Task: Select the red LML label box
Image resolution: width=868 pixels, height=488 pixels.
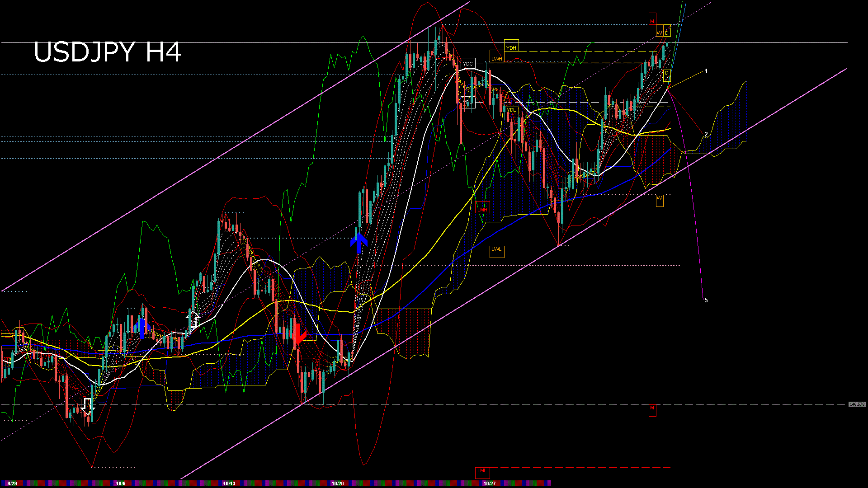Action: tap(482, 471)
